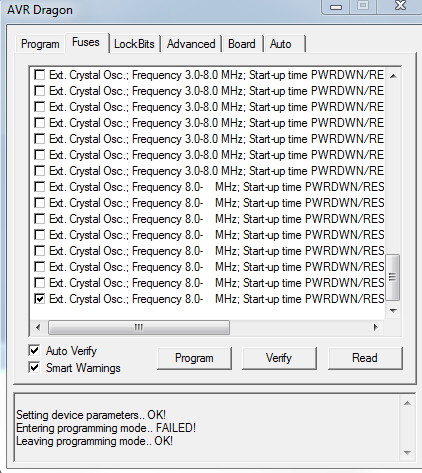
Task: Click the fuse list vertical scrollbar thumb
Action: tap(393, 277)
